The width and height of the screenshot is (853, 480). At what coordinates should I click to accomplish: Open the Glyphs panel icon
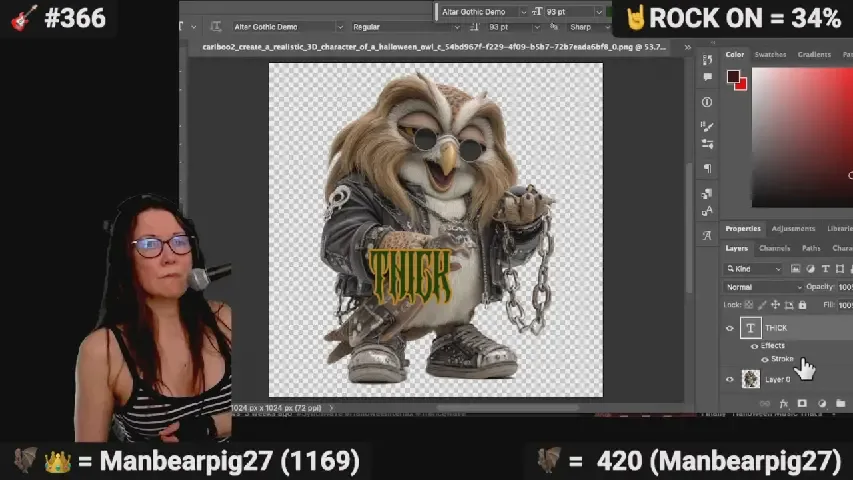[707, 235]
